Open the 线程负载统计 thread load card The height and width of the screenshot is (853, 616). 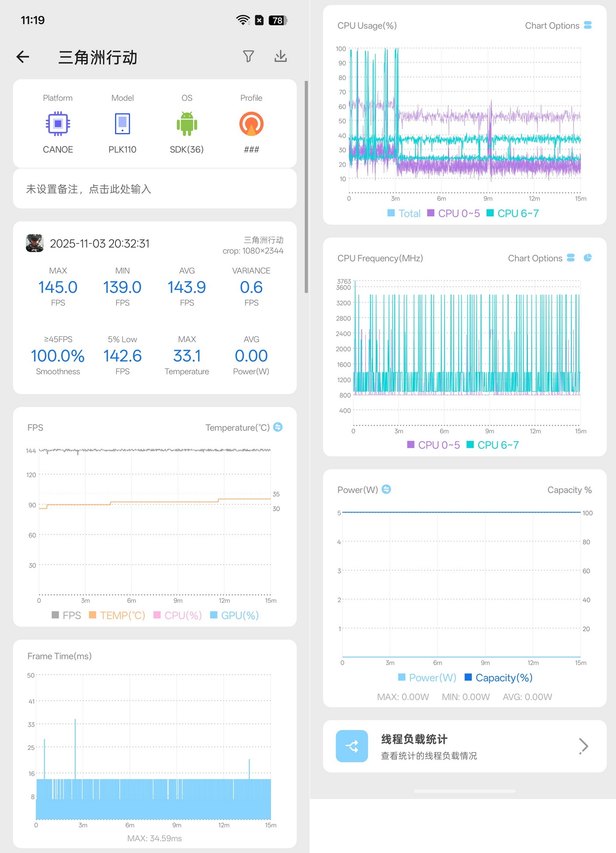point(465,746)
